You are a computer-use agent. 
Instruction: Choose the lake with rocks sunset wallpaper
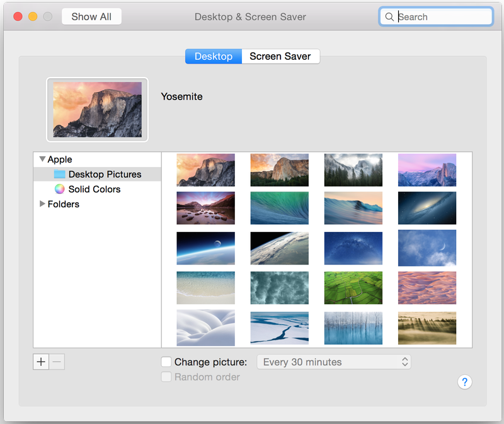(x=206, y=208)
